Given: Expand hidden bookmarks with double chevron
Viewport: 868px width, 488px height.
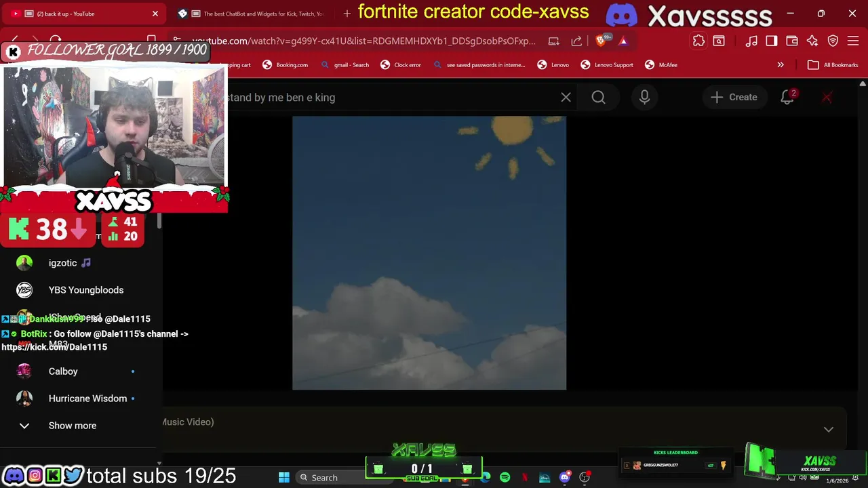Looking at the screenshot, I should (x=781, y=65).
